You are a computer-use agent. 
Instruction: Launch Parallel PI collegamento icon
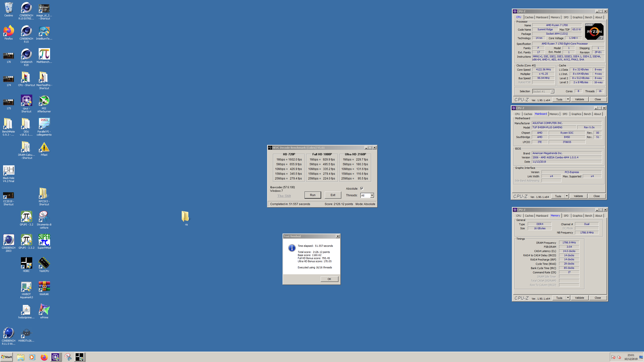pyautogui.click(x=44, y=127)
